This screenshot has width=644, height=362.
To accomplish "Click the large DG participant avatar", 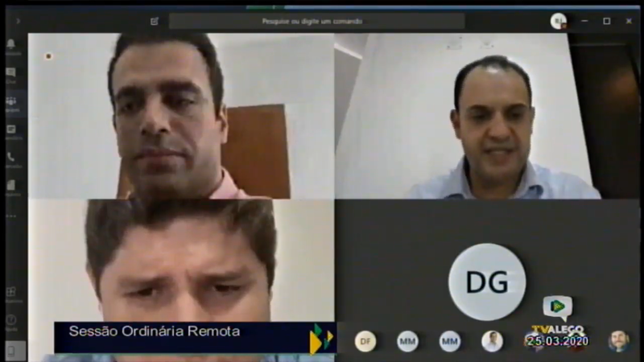I will 487,282.
